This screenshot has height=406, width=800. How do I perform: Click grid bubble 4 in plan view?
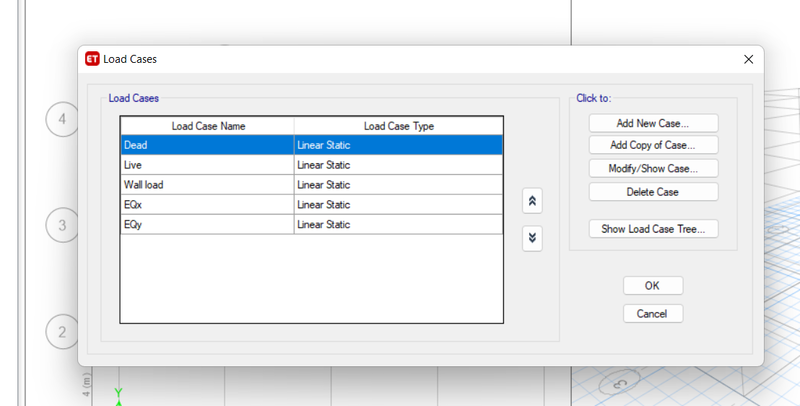(62, 119)
